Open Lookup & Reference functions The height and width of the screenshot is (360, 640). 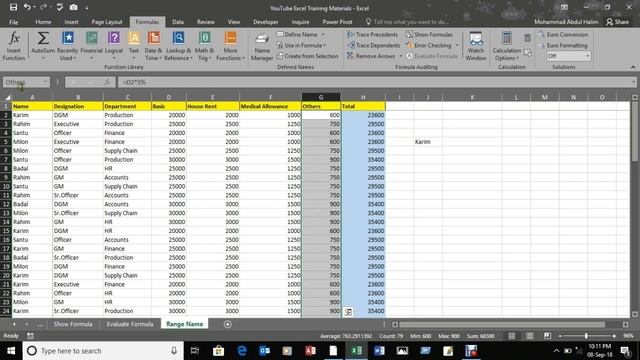click(178, 47)
